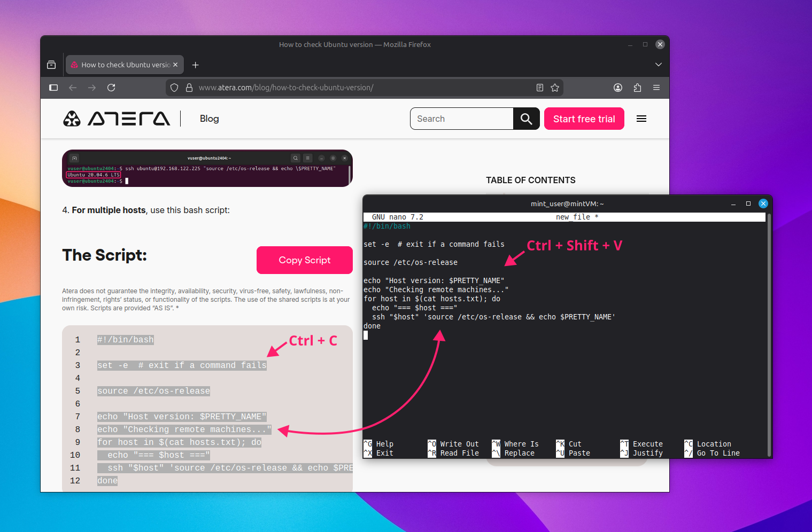812x532 pixels.
Task: Click the terminal title 'mint_user@mintVM:~'
Action: click(567, 204)
